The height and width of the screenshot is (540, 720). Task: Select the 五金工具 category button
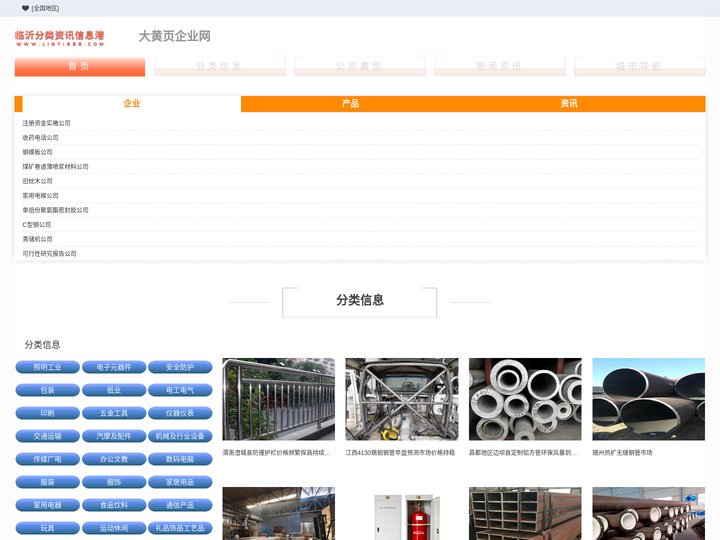coord(114,413)
